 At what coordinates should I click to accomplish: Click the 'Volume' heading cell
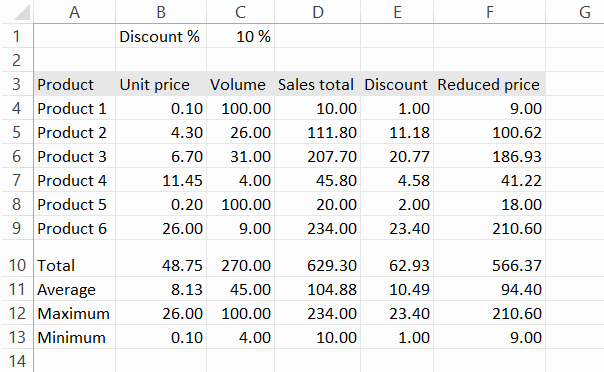(240, 84)
